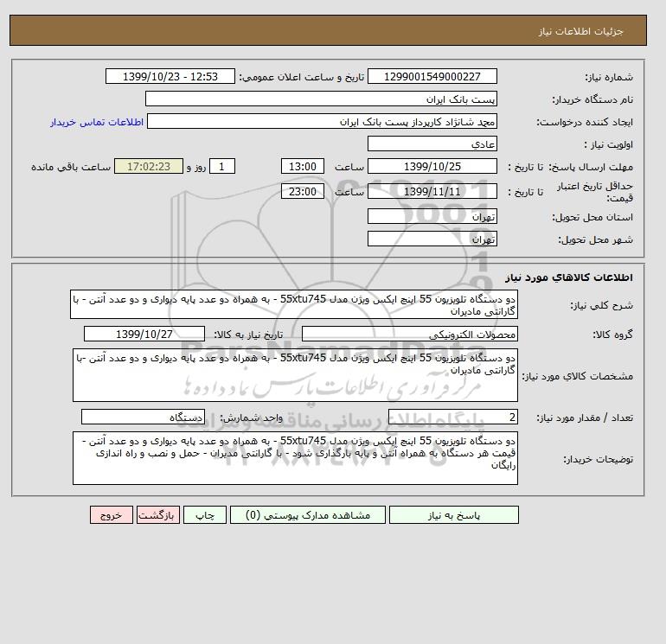Click the price validity time 23:00

point(303,191)
